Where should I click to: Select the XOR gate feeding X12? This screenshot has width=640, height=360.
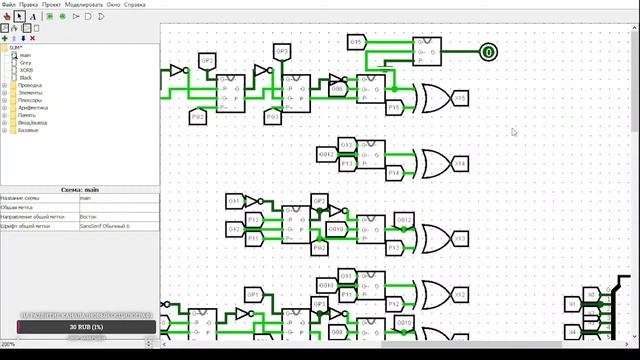(x=433, y=295)
